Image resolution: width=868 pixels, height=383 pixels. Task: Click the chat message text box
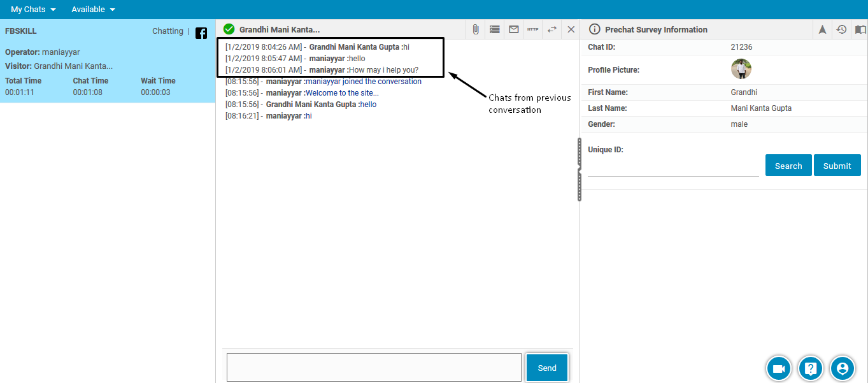click(374, 368)
